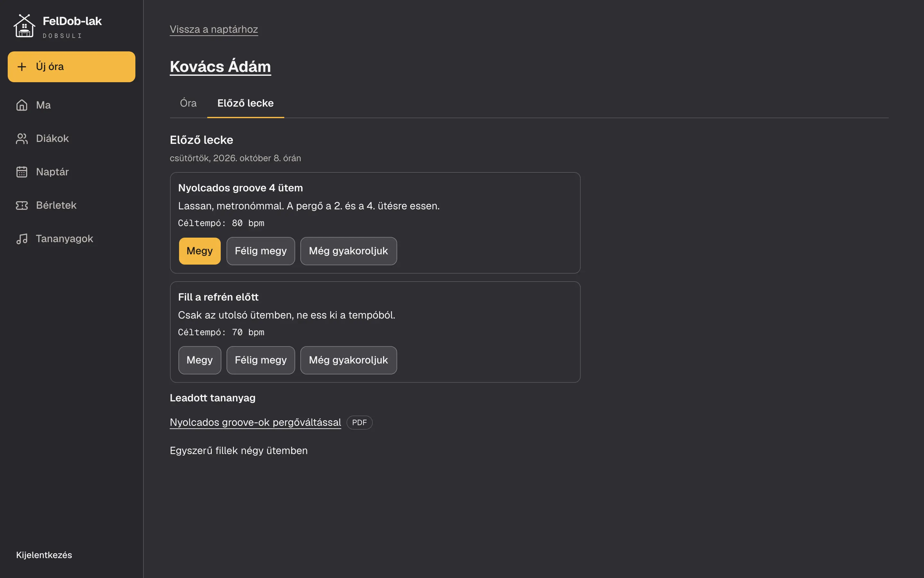Follow the Vissza a naptárhoz link
Screen dimensions: 924x578
point(214,30)
